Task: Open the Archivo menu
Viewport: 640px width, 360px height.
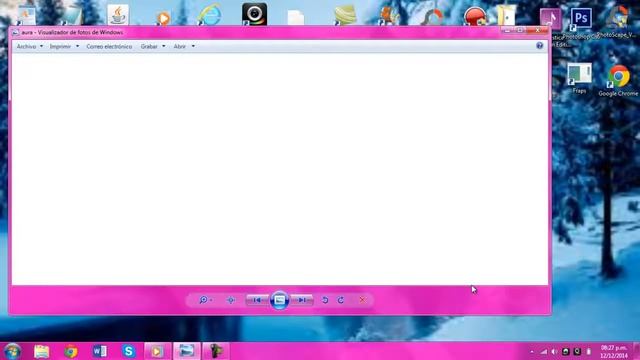Action: click(x=26, y=47)
